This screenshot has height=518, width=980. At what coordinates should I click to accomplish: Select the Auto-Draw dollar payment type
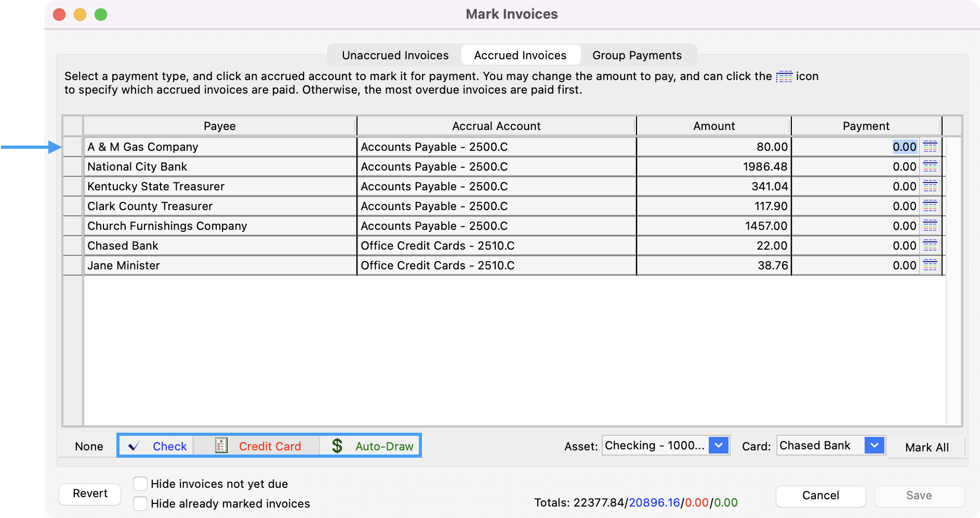(372, 446)
